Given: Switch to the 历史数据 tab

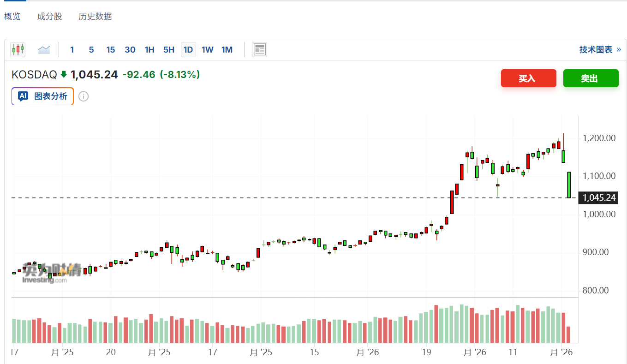Looking at the screenshot, I should click(95, 17).
